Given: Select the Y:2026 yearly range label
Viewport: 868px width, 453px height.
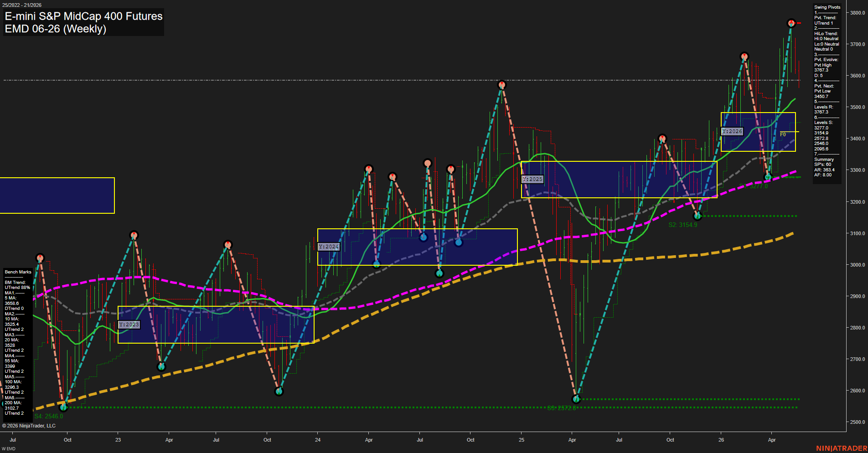Looking at the screenshot, I should coord(732,131).
